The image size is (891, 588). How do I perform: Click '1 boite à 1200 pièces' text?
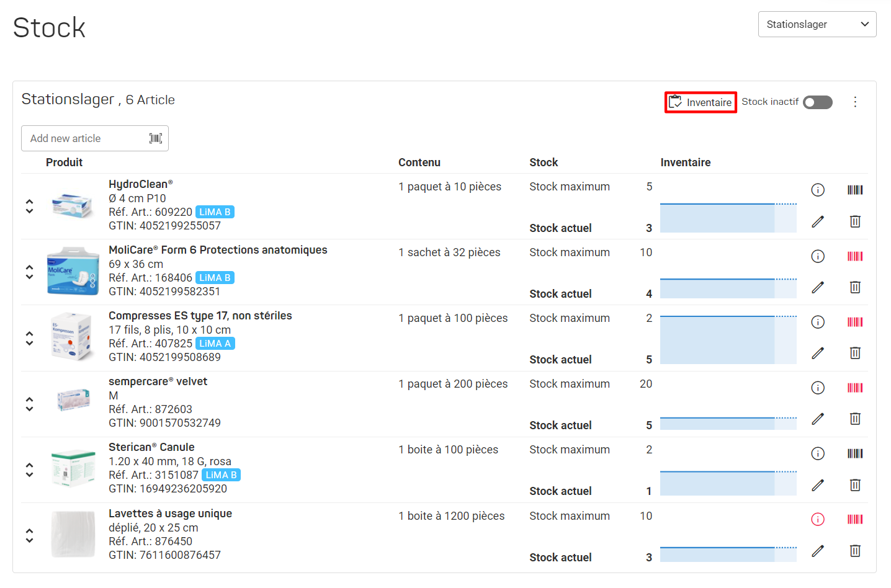tap(452, 516)
